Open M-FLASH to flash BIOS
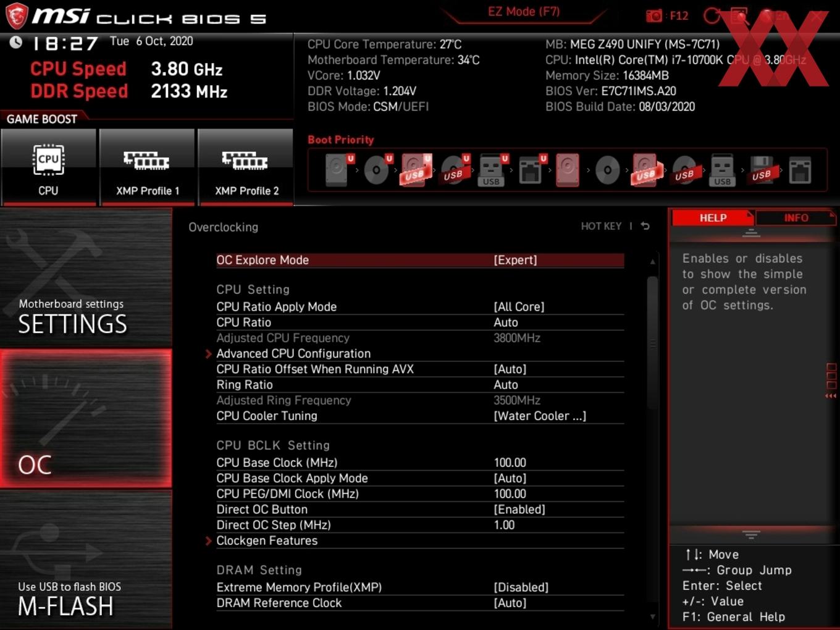This screenshot has width=840, height=630. [86, 560]
